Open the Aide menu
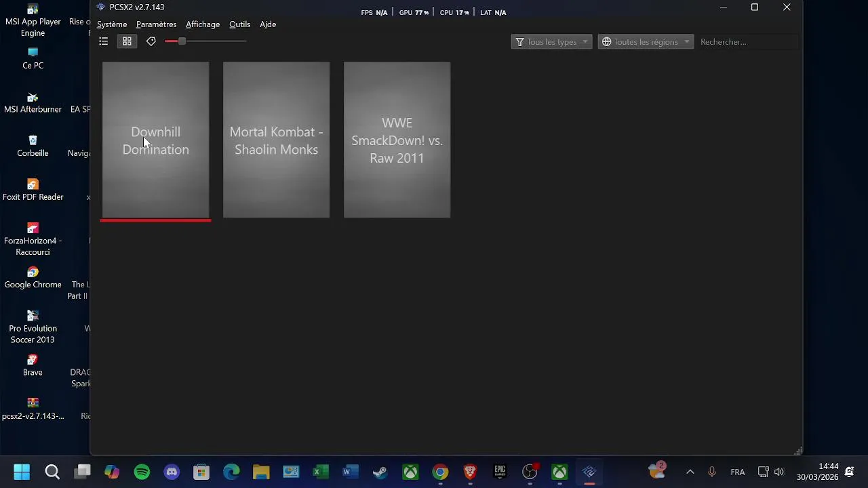Viewport: 868px width, 488px height. pos(268,24)
